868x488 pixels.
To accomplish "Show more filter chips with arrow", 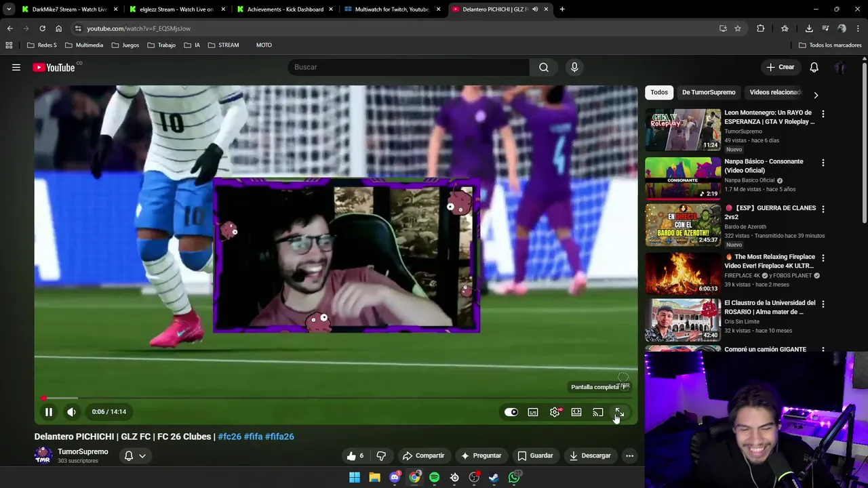I will coord(816,95).
